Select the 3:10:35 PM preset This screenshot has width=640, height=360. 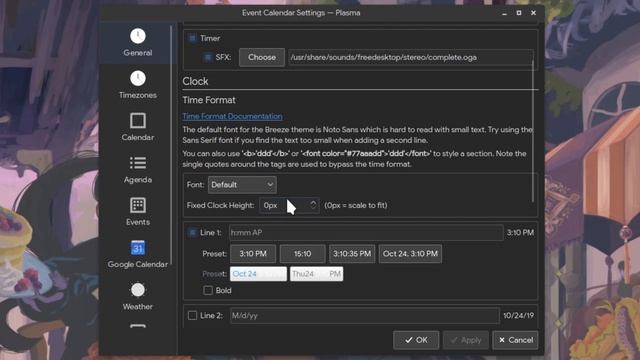[352, 254]
